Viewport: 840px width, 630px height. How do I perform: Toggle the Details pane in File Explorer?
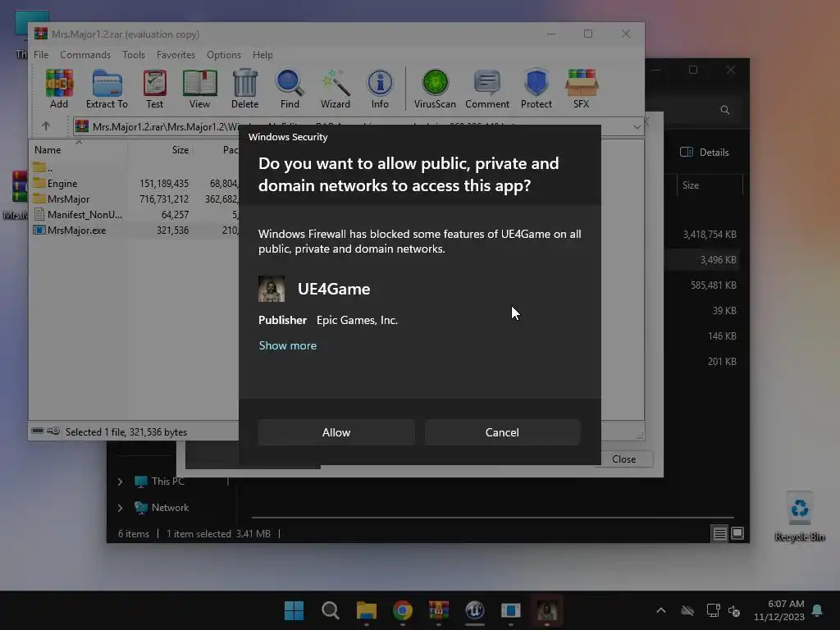click(x=705, y=152)
